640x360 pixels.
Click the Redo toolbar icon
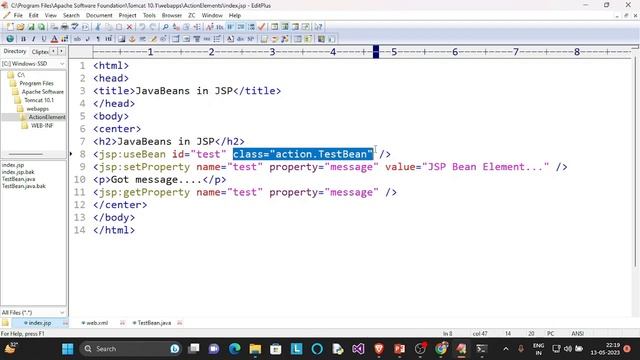(153, 27)
